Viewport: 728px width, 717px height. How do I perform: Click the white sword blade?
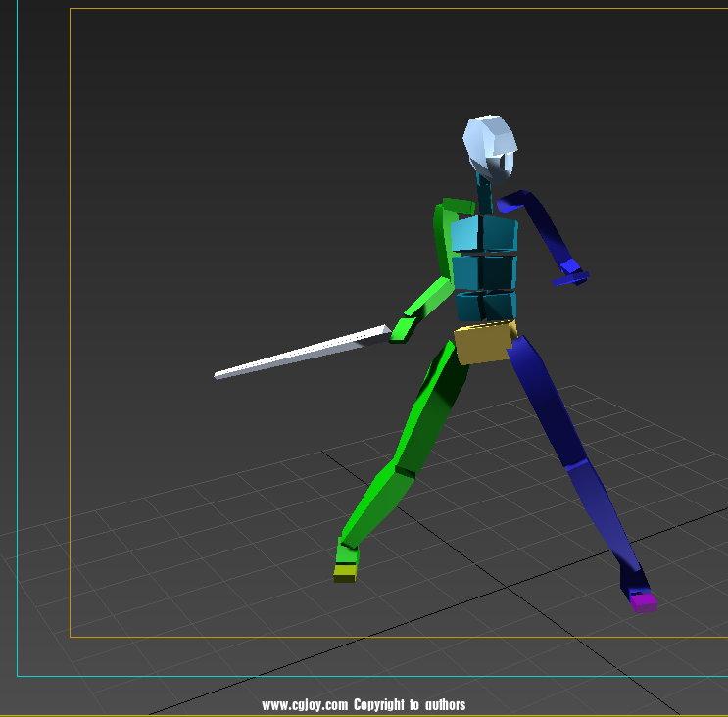pyautogui.click(x=299, y=354)
